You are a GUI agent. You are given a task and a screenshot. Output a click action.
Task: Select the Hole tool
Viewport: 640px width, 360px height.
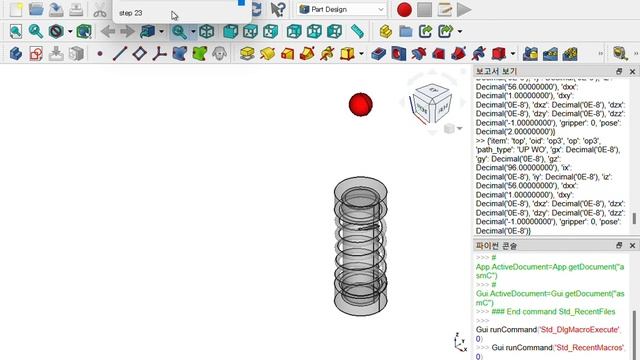[398, 53]
